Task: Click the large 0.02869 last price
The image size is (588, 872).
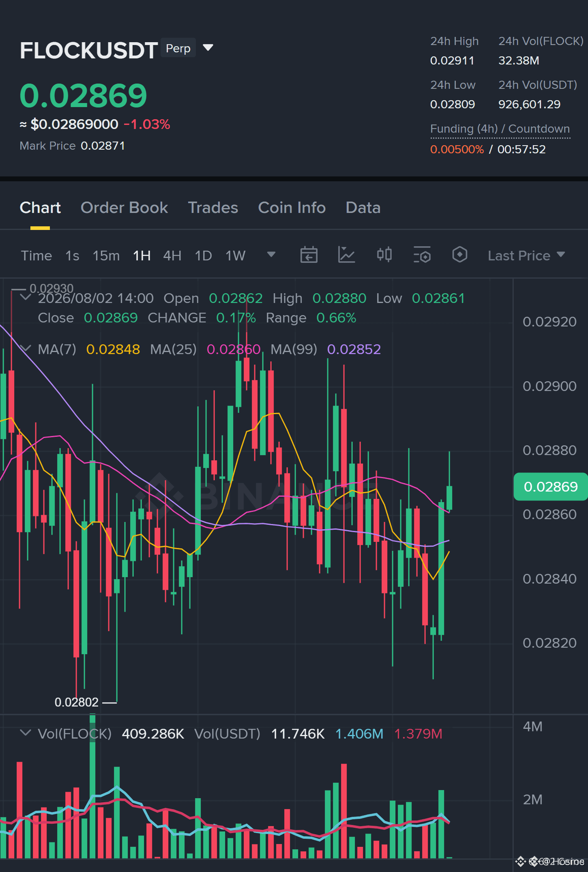Action: (x=84, y=96)
